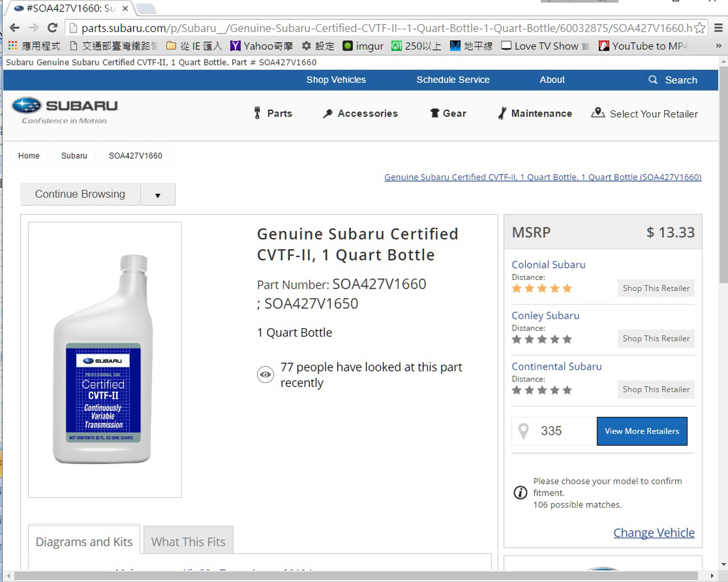The width and height of the screenshot is (728, 582).
Task: Click the Colonial Subaru star rating
Action: (542, 288)
